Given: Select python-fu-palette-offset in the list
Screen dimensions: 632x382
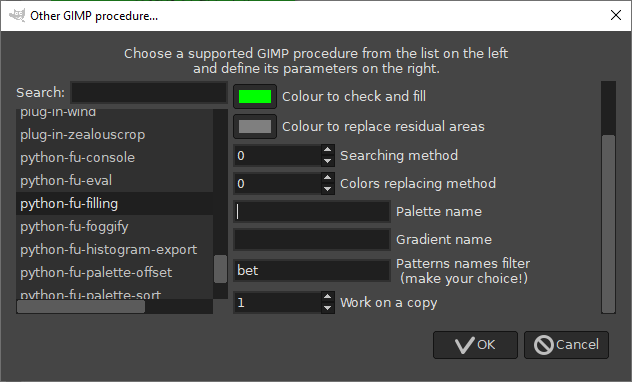Looking at the screenshot, I should [114, 272].
